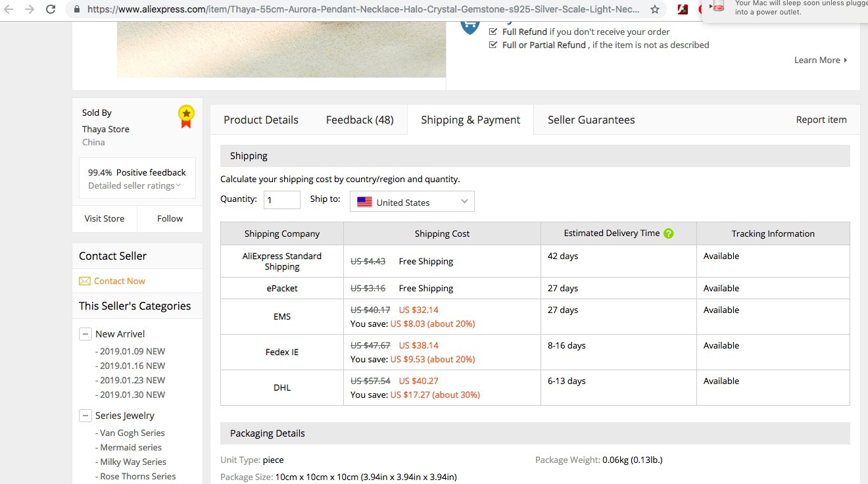Collapse the New Arrivel category
The height and width of the screenshot is (484, 868).
click(x=85, y=334)
